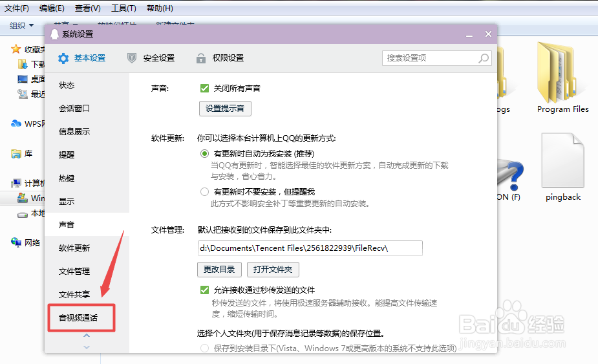Select 软件更新 in settings sidebar

point(87,248)
